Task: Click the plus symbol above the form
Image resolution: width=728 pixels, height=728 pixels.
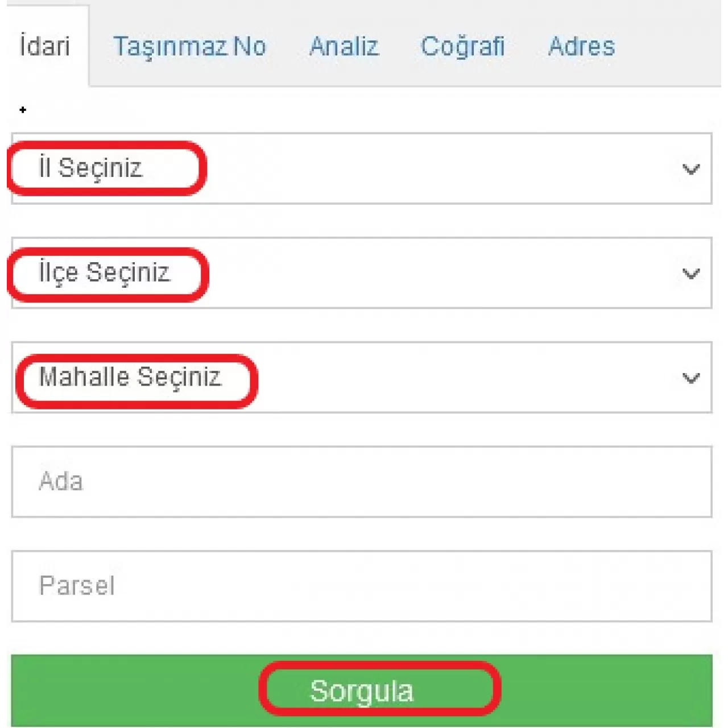Action: point(23,110)
